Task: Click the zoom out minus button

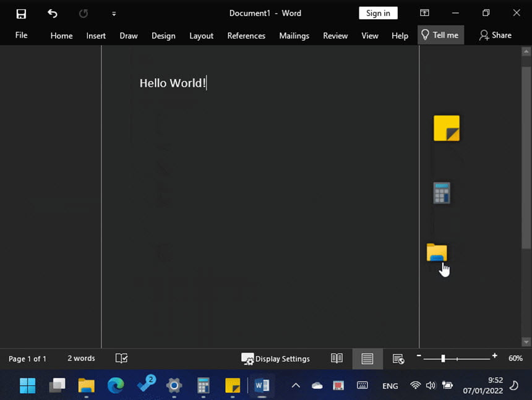Action: click(419, 355)
